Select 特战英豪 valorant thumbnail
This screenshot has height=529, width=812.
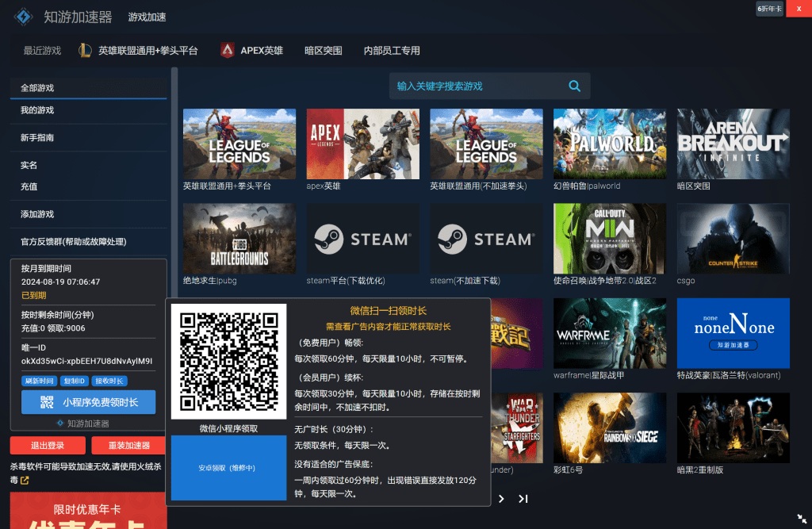733,333
